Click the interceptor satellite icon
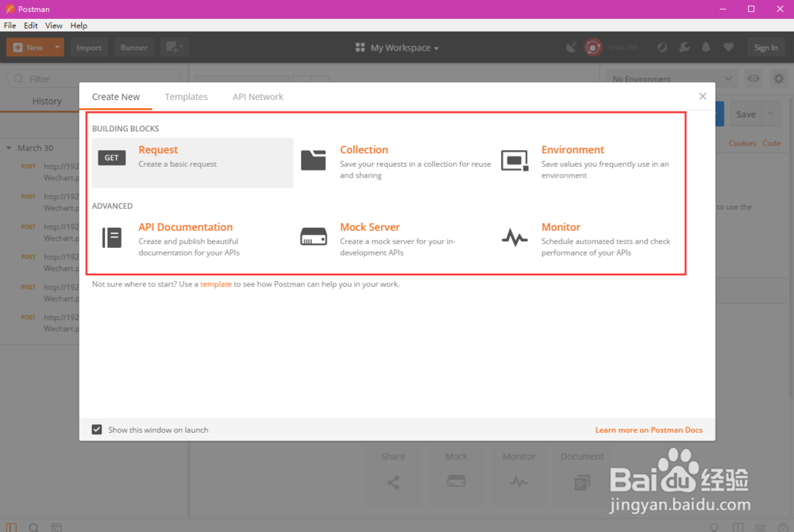The height and width of the screenshot is (532, 794). pyautogui.click(x=571, y=48)
